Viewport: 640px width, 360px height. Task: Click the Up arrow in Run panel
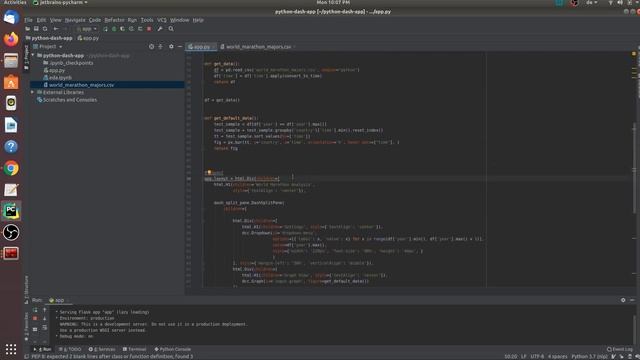[x=44, y=310]
